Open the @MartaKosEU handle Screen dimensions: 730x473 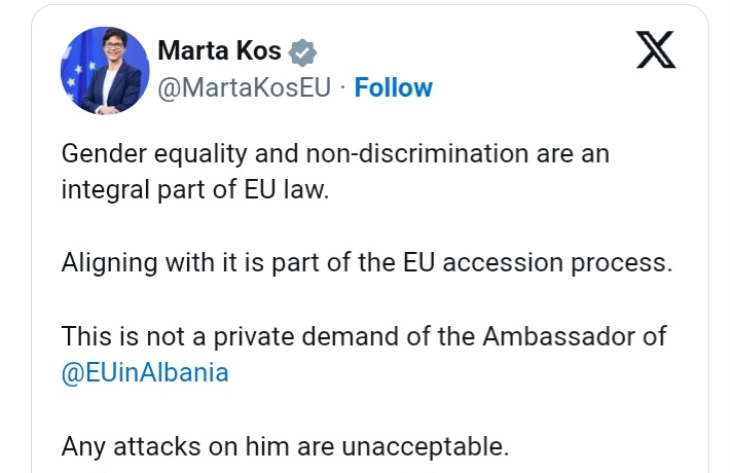click(x=244, y=88)
